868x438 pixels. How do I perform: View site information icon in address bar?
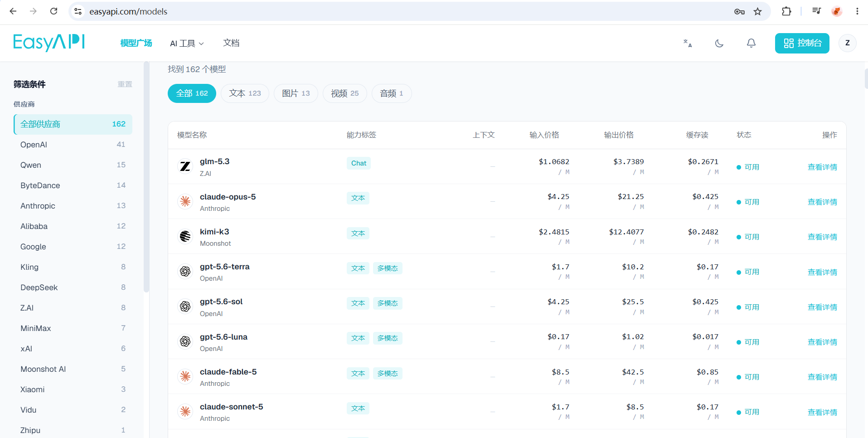click(78, 11)
